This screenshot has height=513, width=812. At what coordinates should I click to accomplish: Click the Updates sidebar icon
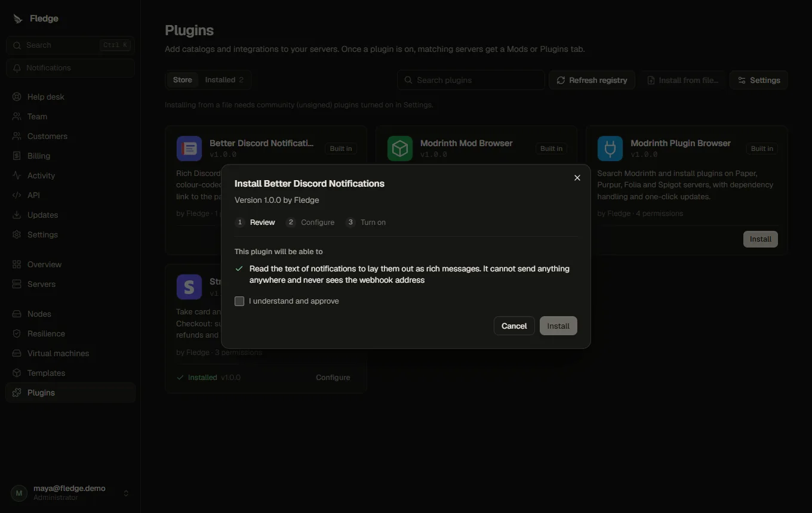coord(17,215)
